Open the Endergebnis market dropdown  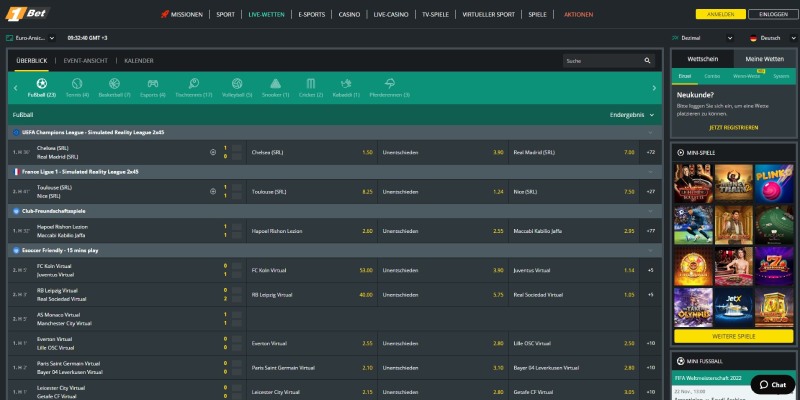(632, 115)
